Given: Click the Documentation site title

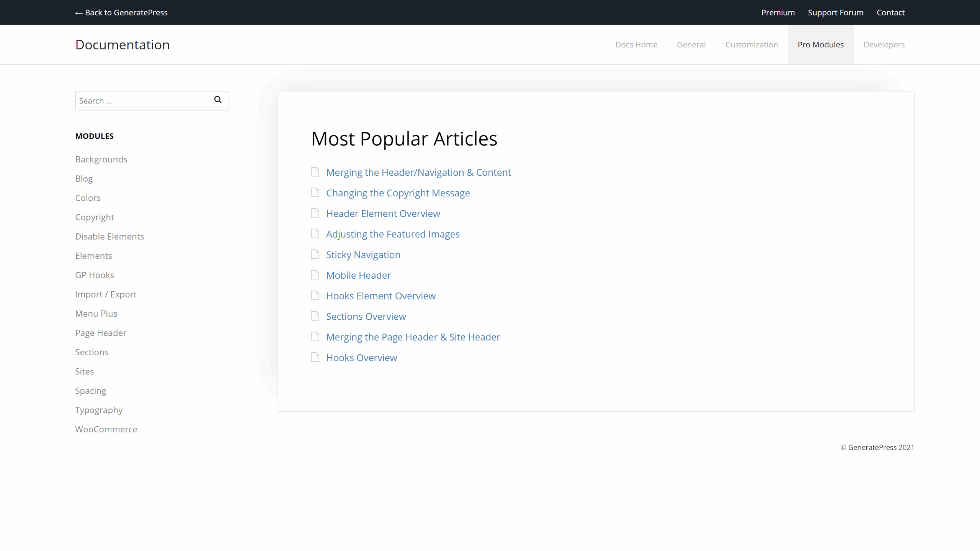Looking at the screenshot, I should pos(122,45).
